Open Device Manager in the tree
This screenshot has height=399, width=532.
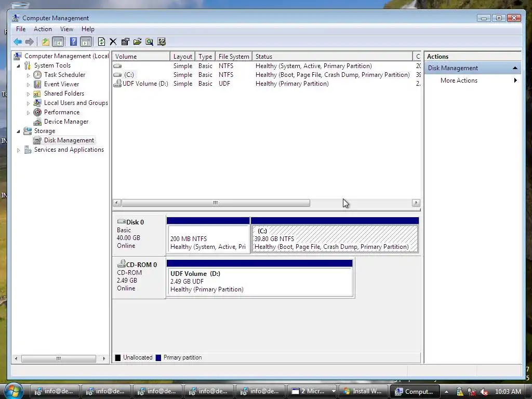[x=66, y=122]
